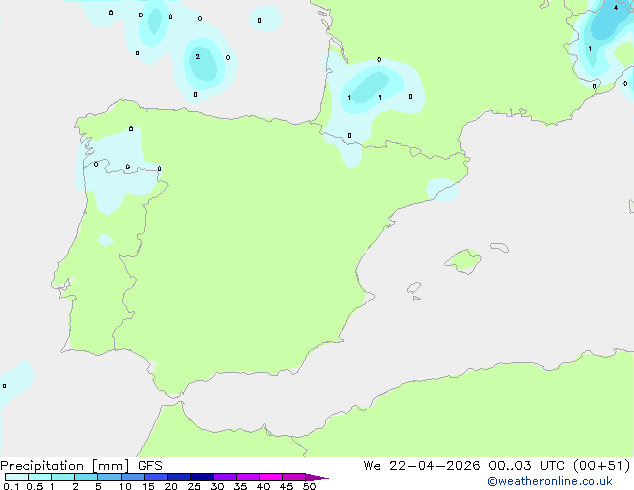634x490 pixels.
Task: Click the '50' legend scale label
Action: 309,486
